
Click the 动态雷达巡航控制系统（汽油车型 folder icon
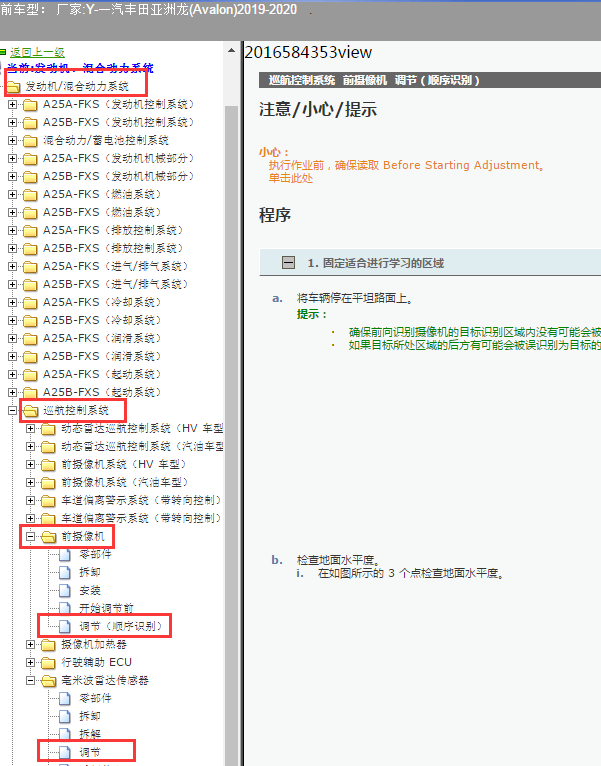(48, 447)
